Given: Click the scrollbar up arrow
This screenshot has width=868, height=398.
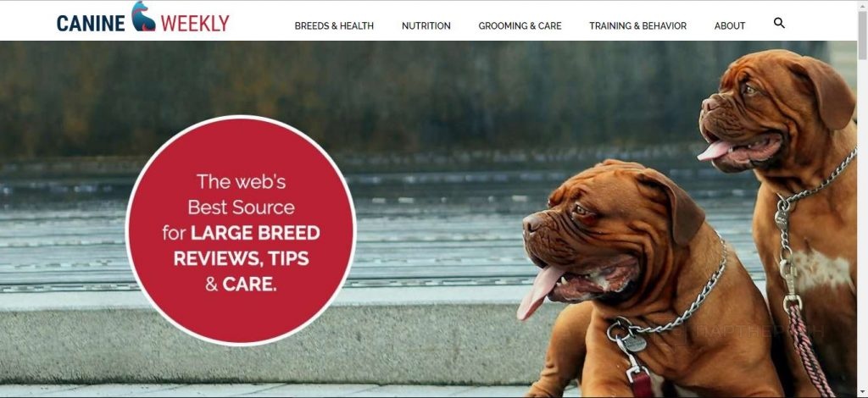Looking at the screenshot, I should [862, 5].
